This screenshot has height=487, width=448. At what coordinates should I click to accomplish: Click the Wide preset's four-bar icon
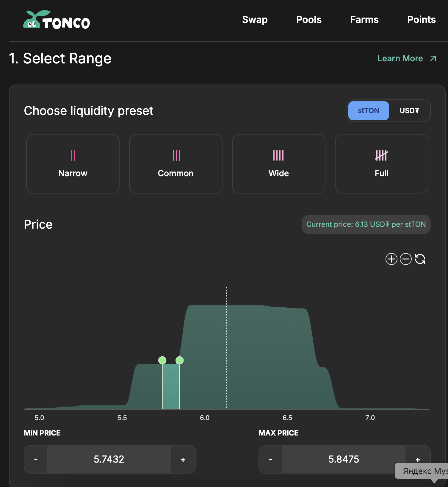pyautogui.click(x=278, y=155)
